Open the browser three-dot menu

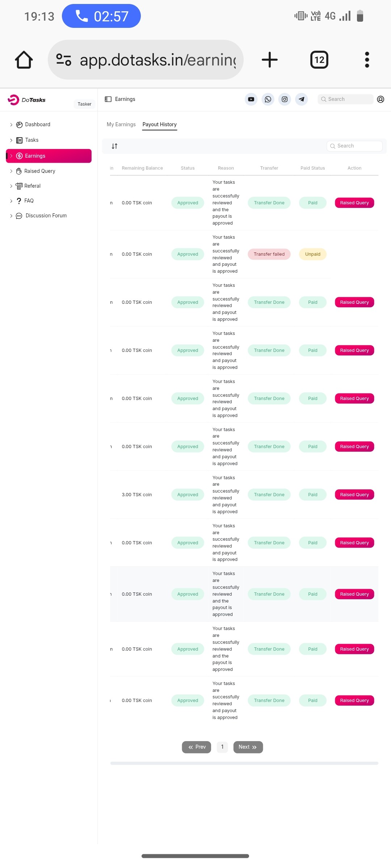[x=367, y=60]
